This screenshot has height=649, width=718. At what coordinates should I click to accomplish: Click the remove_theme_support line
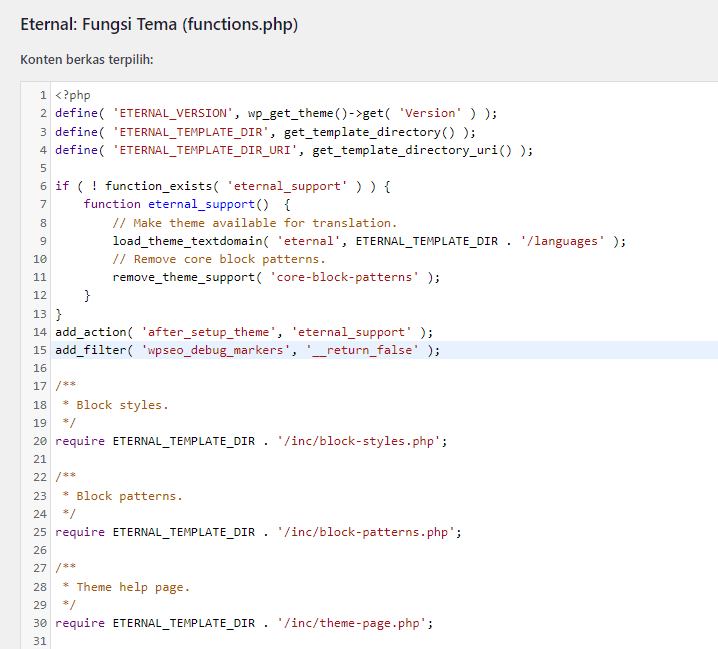(x=276, y=277)
